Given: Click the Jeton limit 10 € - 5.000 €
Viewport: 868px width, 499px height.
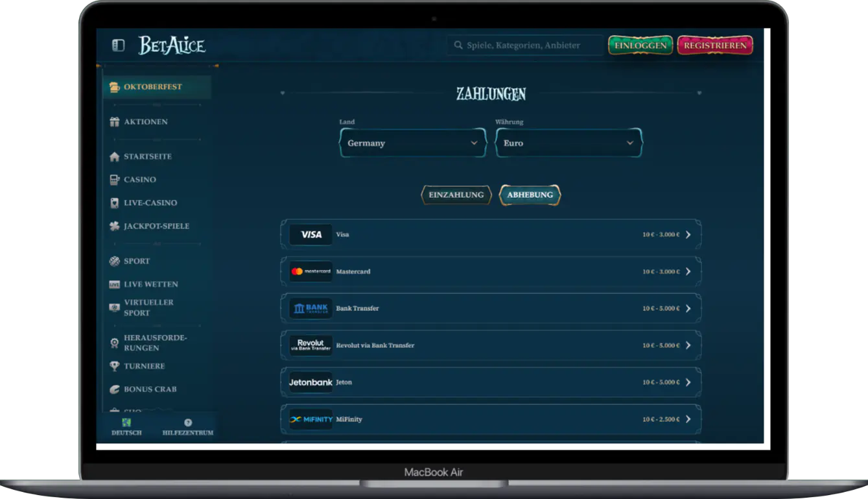Looking at the screenshot, I should tap(661, 383).
